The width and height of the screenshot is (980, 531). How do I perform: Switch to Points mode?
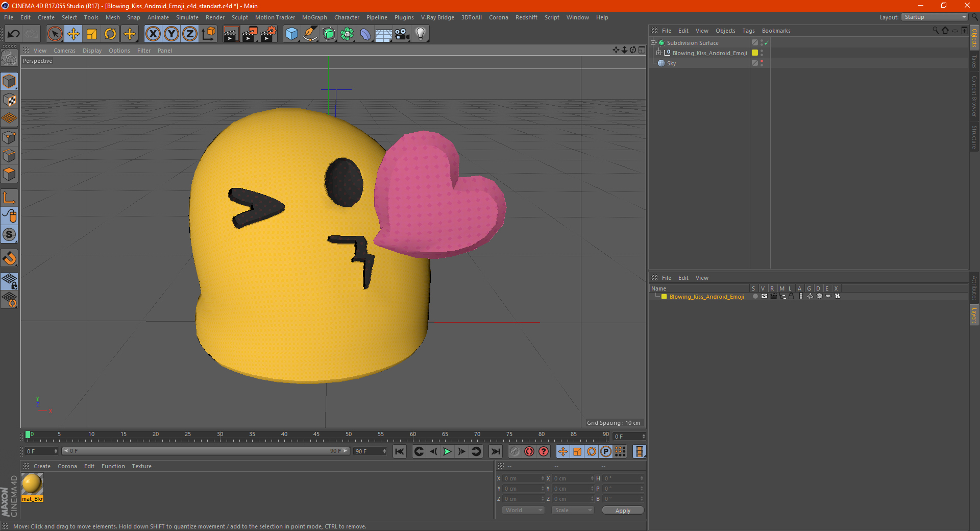(9, 137)
